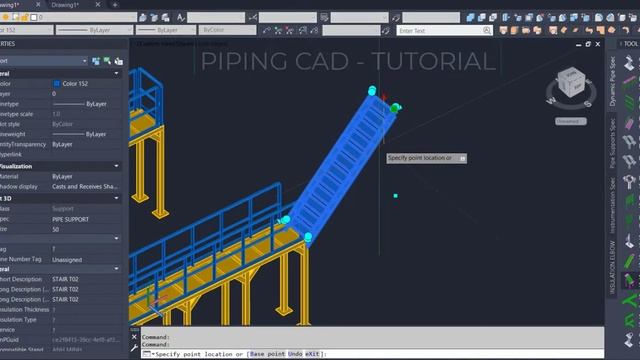The image size is (640, 360).
Task: Click the orange undo-arrow surface tool icon
Action: [x=589, y=31]
